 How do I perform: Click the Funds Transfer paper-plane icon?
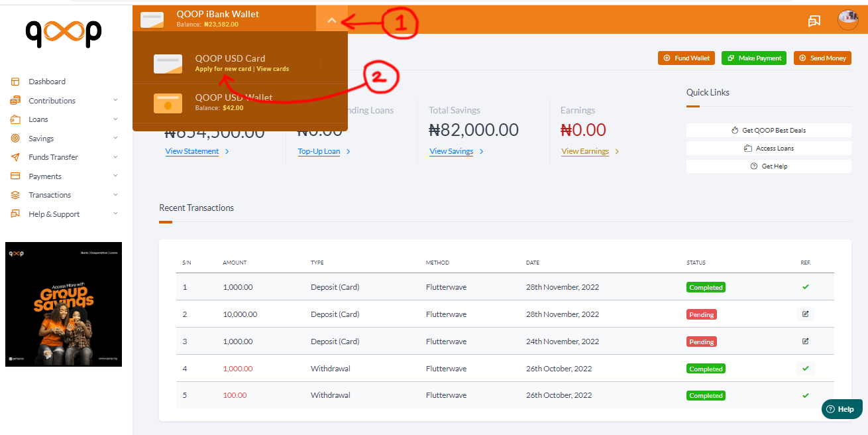coord(15,157)
